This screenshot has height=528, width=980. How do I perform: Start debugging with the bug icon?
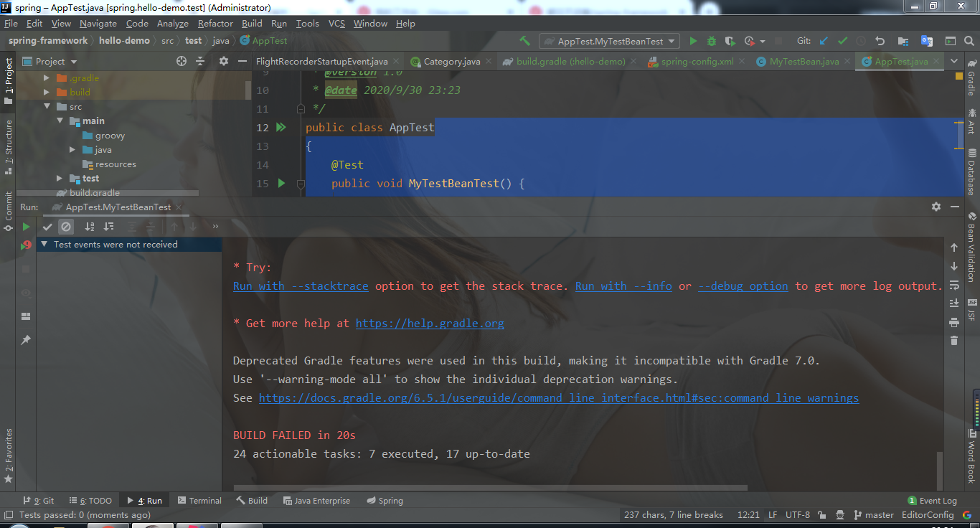pyautogui.click(x=712, y=41)
